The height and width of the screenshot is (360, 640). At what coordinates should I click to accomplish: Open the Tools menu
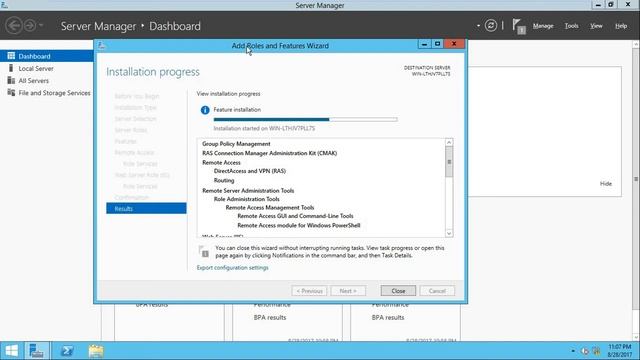click(571, 26)
